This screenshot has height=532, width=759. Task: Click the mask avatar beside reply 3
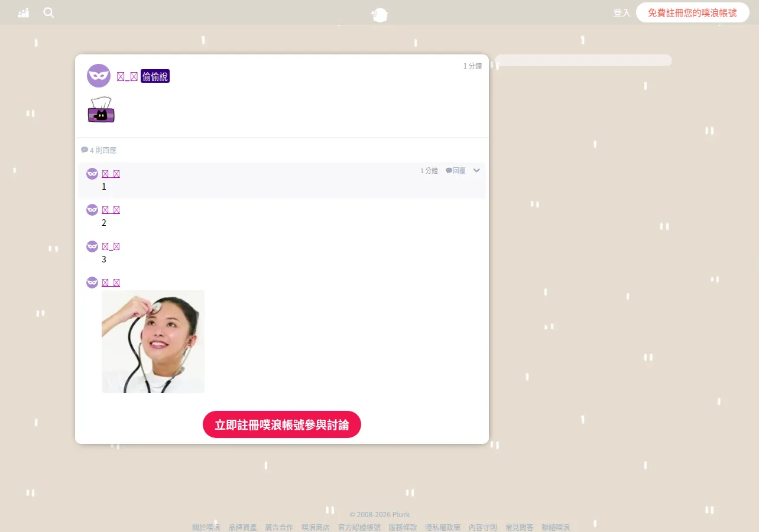tap(92, 246)
